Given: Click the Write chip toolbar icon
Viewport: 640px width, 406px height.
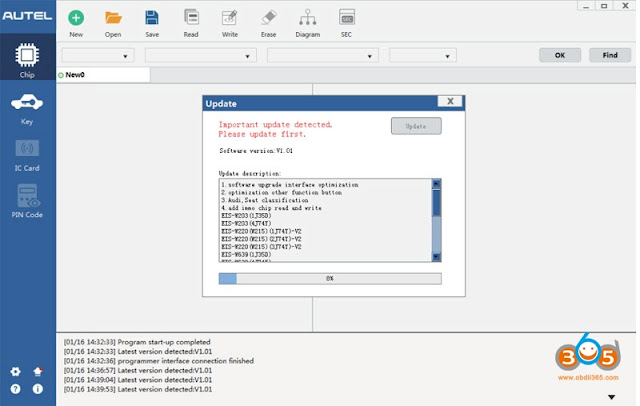Looking at the screenshot, I should (230, 18).
